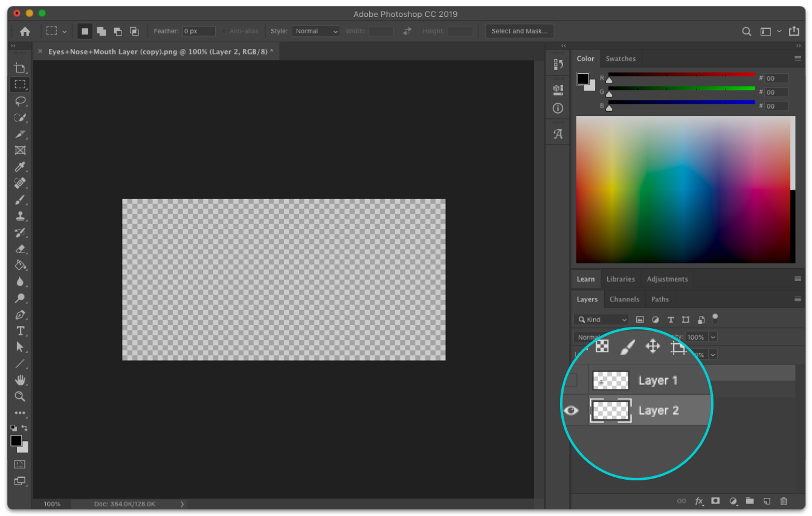Reset default foreground and background colors
This screenshot has width=812, height=516.
click(14, 428)
